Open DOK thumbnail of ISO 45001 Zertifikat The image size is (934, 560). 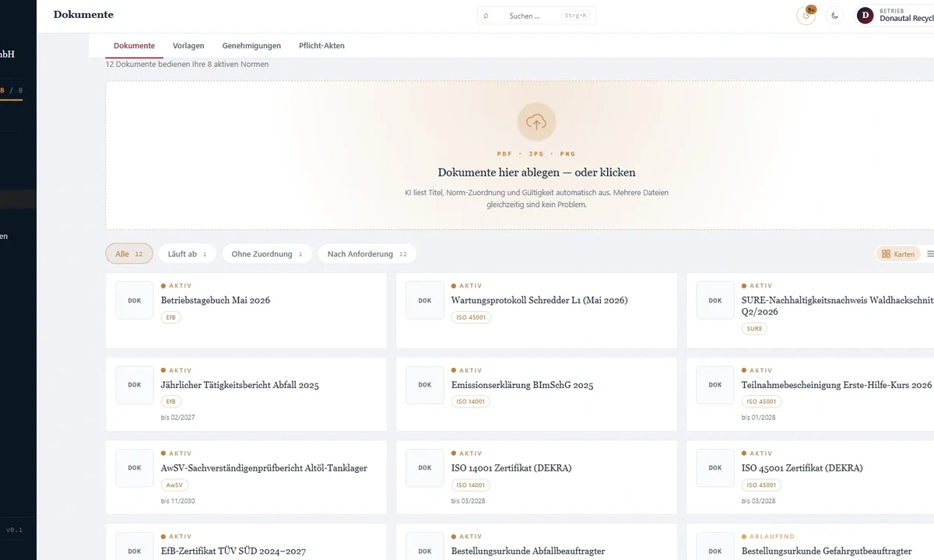click(715, 468)
